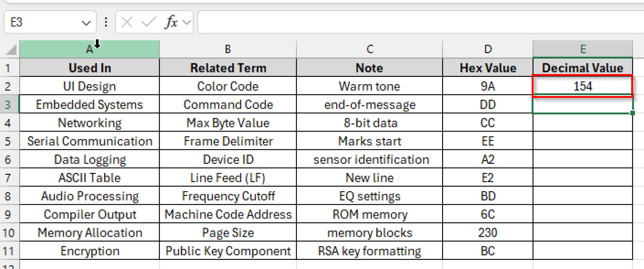644x269 pixels.
Task: Click the vertical ellipsis next to Name Box
Action: click(105, 21)
